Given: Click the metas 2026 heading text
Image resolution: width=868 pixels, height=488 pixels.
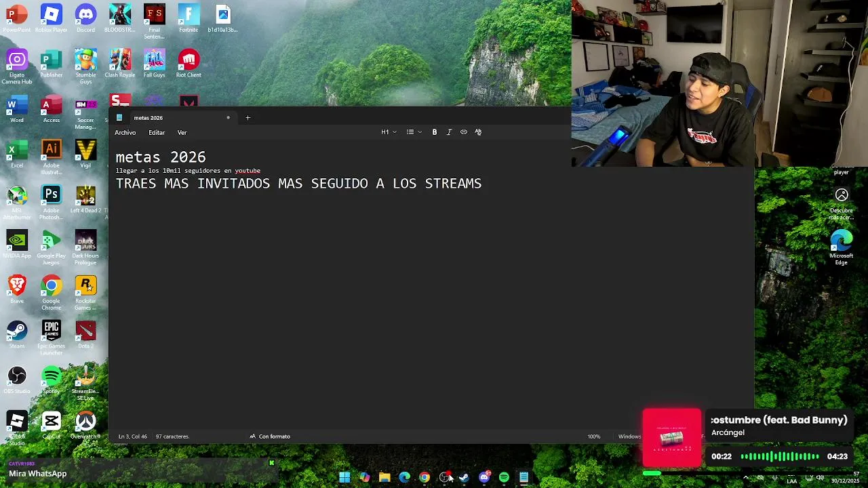Looking at the screenshot, I should (x=161, y=157).
